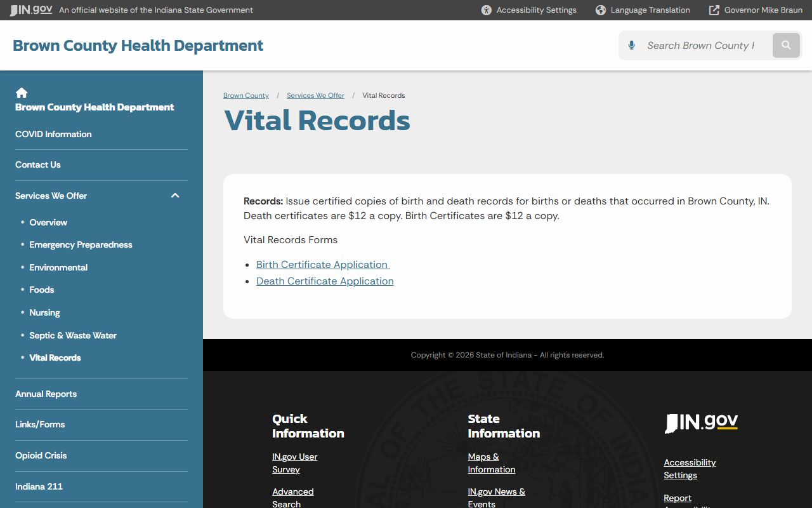Click the Brown County breadcrumb link
The width and height of the screenshot is (812, 508).
[x=246, y=95]
